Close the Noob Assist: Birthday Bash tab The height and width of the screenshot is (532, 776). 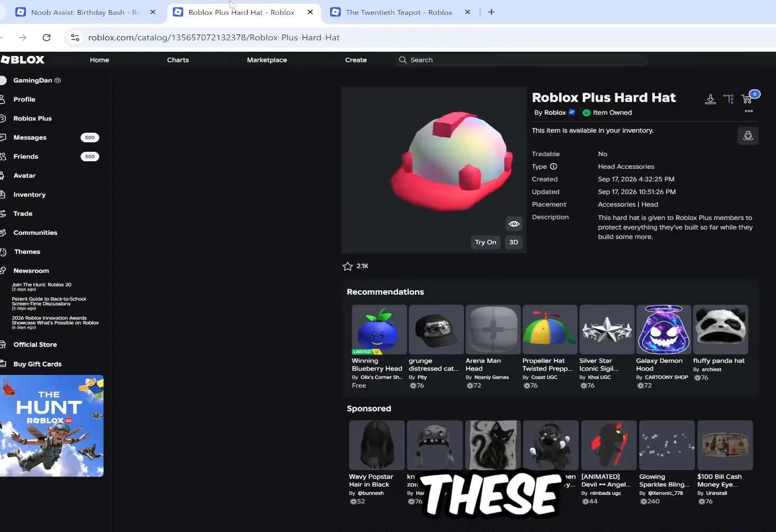(153, 12)
